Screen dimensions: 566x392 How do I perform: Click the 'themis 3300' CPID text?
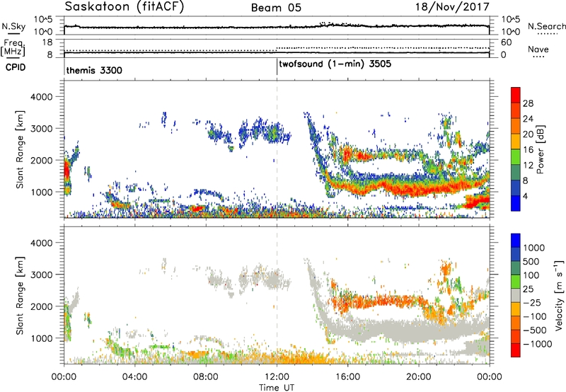click(94, 70)
